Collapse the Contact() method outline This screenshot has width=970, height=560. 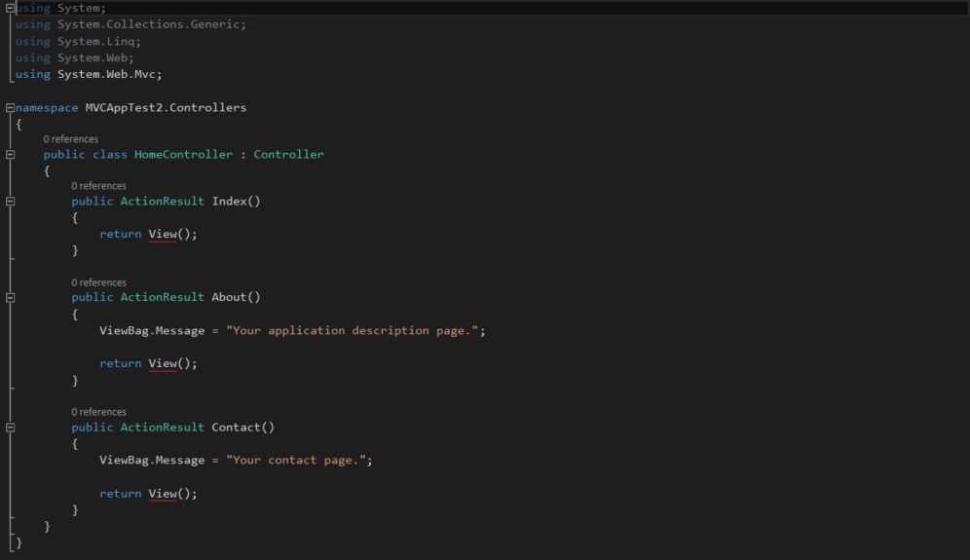pyautogui.click(x=10, y=428)
